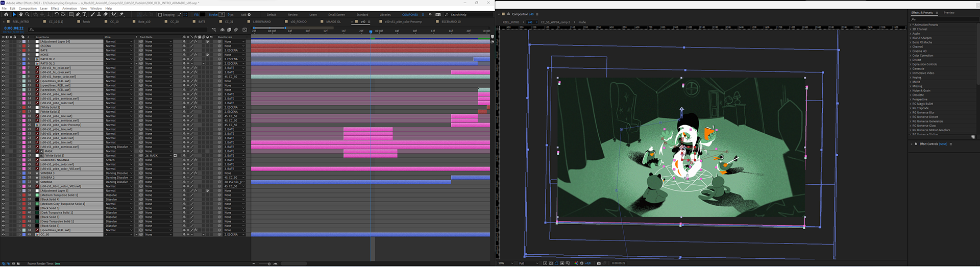Take snapshot with camera icon in viewer
This screenshot has width=980, height=267.
(x=599, y=263)
